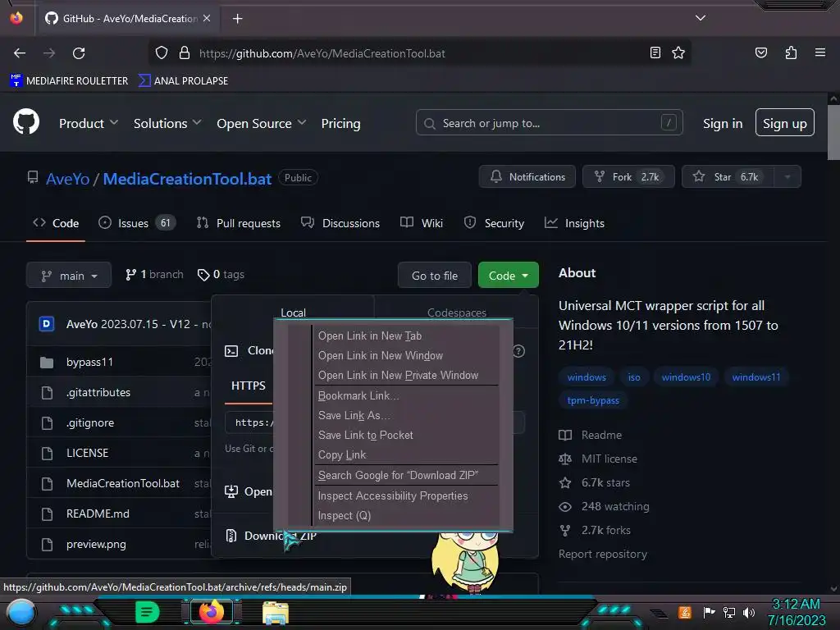This screenshot has height=630, width=840.
Task: Open the main branch selector dropdown
Action: click(69, 276)
